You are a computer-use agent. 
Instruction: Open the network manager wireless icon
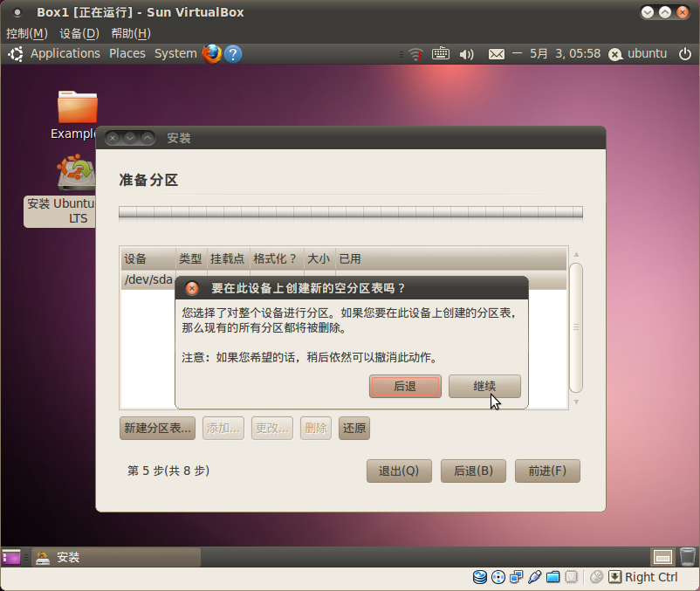click(x=416, y=54)
